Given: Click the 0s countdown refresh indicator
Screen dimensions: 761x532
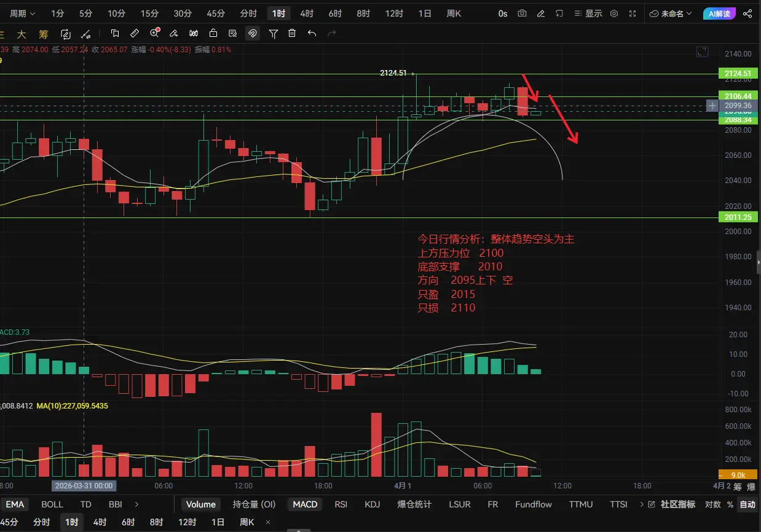Looking at the screenshot, I should pyautogui.click(x=503, y=14).
